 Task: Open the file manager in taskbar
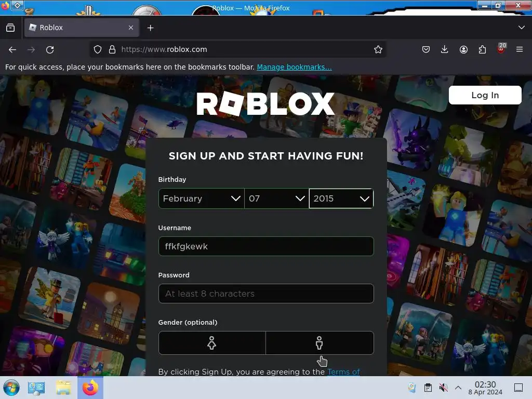point(63,388)
